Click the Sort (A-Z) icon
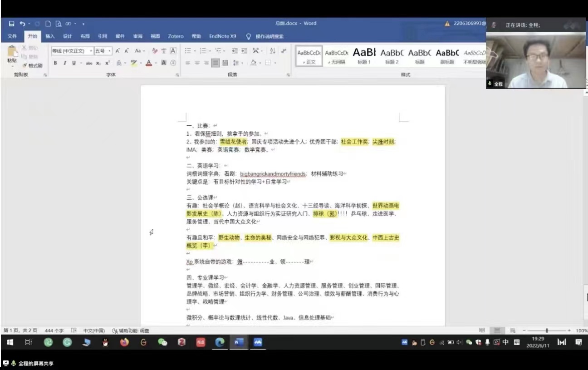Image resolution: width=588 pixels, height=370 pixels. pos(273,51)
